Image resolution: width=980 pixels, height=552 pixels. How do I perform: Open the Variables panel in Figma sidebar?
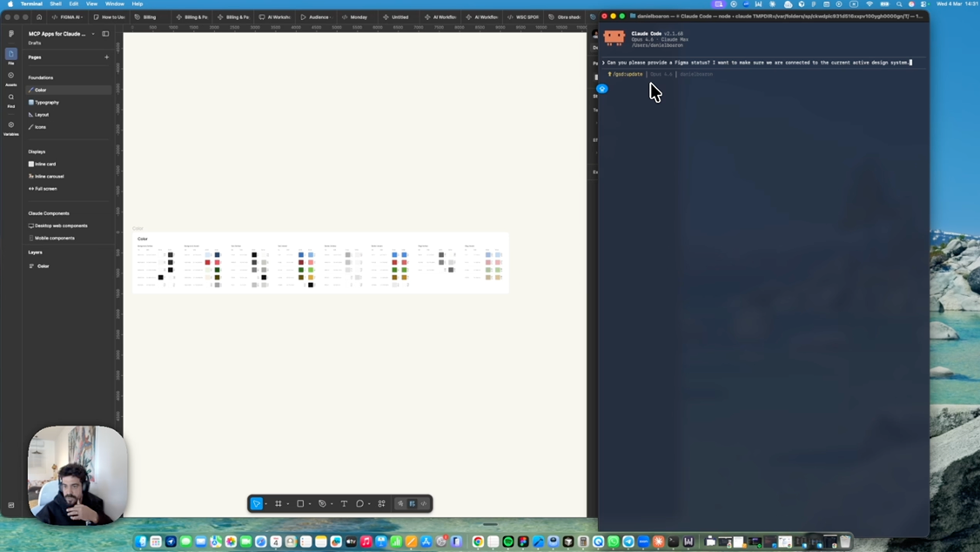(10, 127)
